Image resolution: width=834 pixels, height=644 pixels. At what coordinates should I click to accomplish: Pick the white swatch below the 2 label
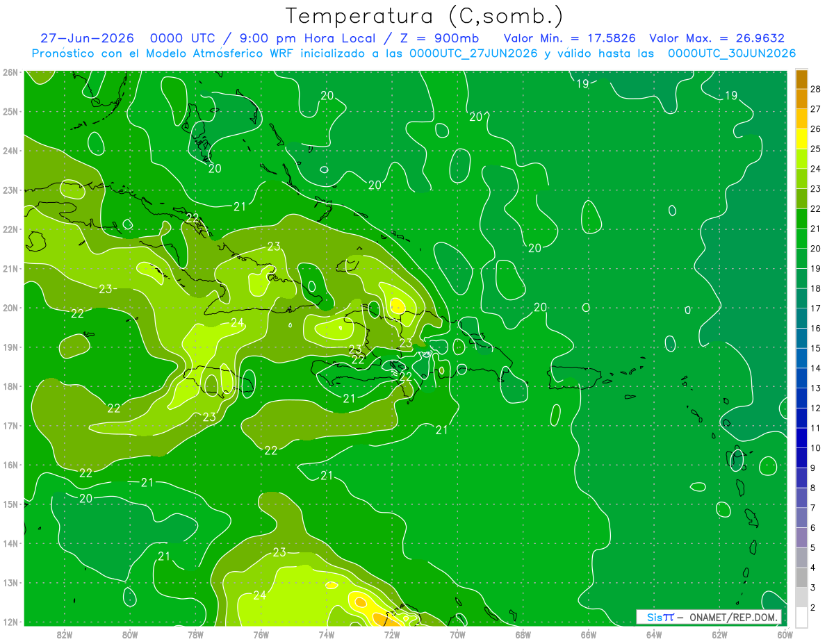[x=801, y=617]
